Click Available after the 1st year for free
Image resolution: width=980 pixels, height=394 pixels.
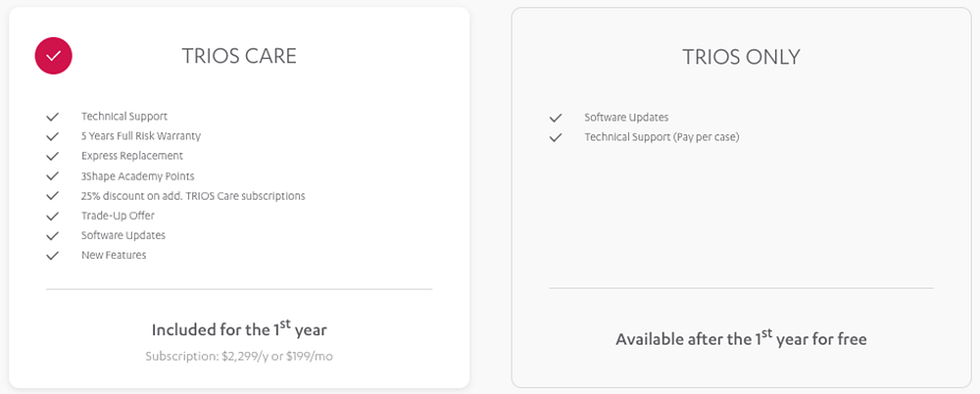(741, 339)
